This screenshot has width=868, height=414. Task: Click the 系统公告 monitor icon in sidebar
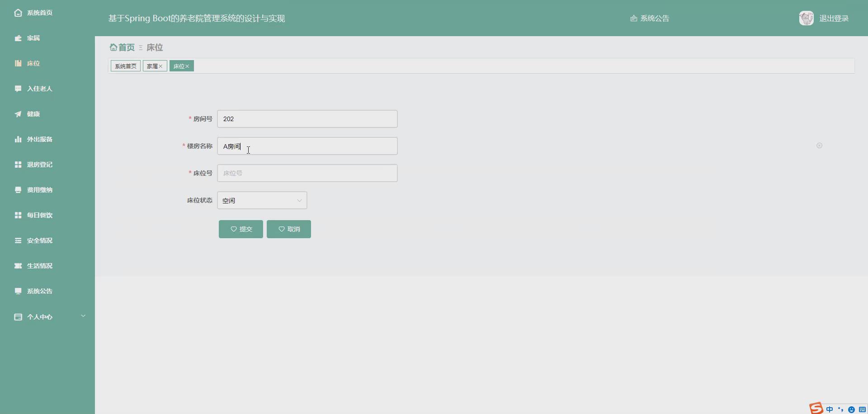[18, 291]
